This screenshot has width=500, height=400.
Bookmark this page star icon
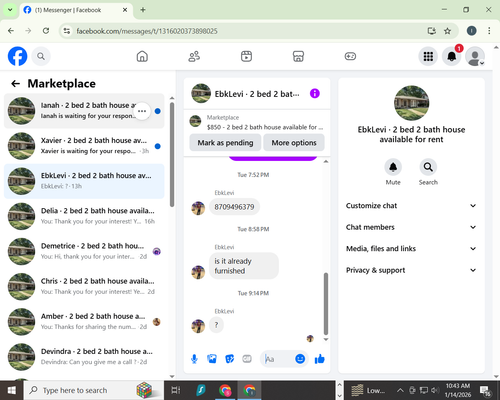pyautogui.click(x=447, y=31)
